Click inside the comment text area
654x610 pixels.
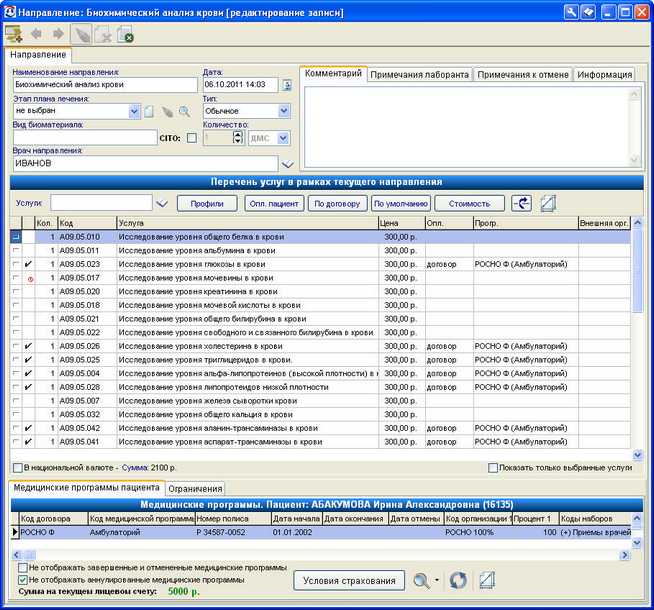pos(466,126)
